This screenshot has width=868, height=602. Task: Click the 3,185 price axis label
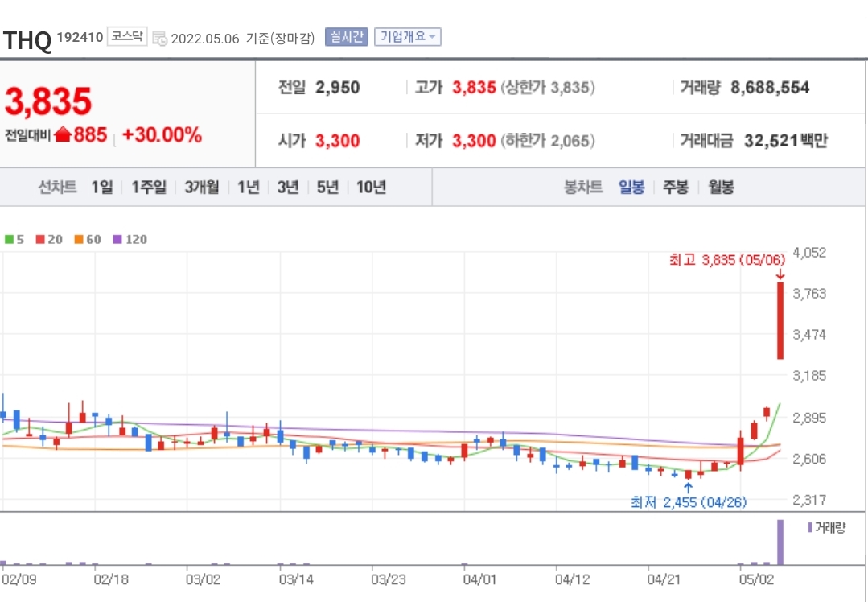point(809,376)
